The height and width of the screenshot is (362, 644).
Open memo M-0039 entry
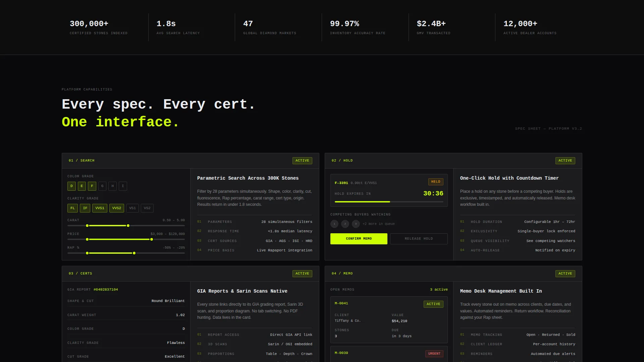pyautogui.click(x=389, y=354)
